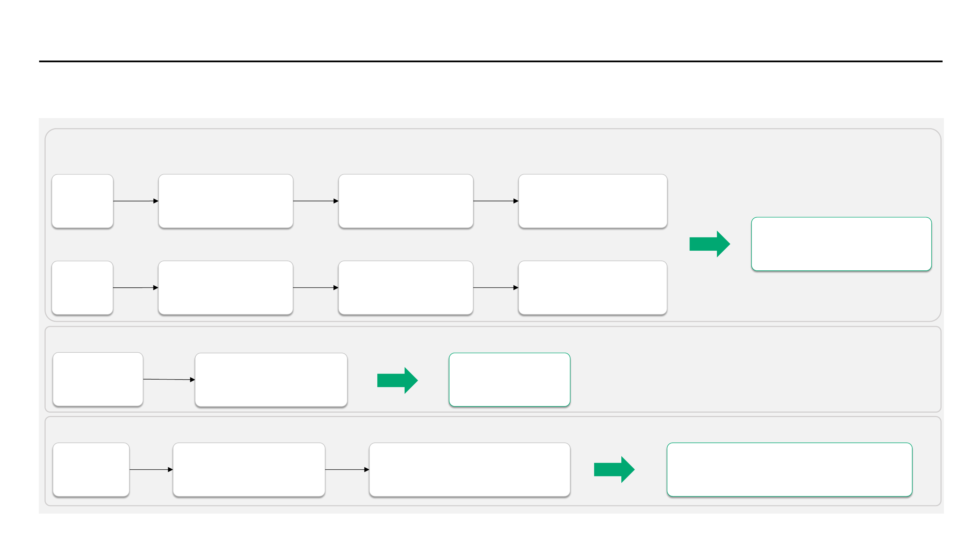Click the small first box of the top row

tap(82, 201)
